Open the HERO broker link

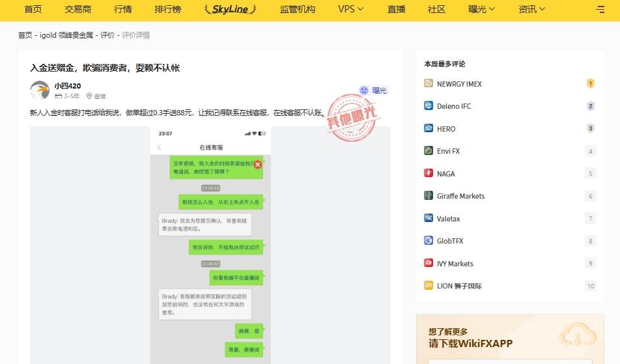coord(446,129)
